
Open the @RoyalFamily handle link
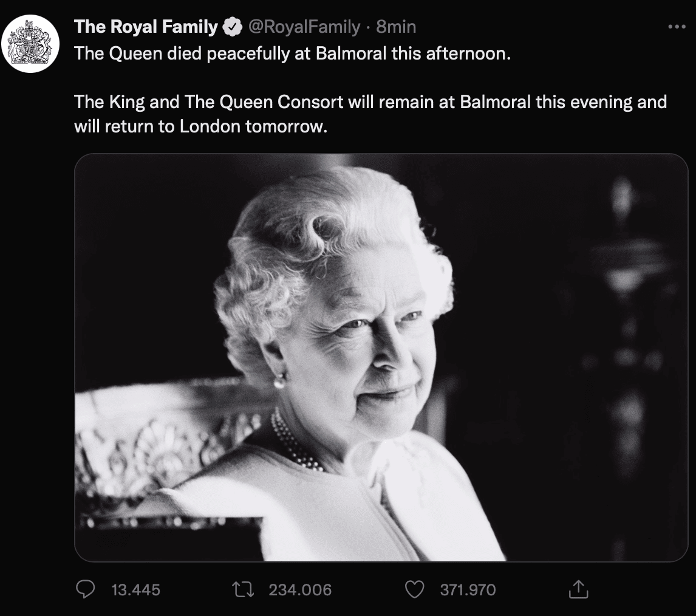pos(304,27)
